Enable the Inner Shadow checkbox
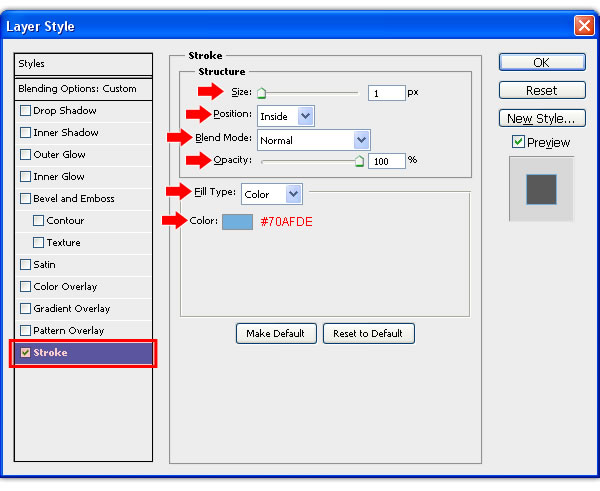 25,133
